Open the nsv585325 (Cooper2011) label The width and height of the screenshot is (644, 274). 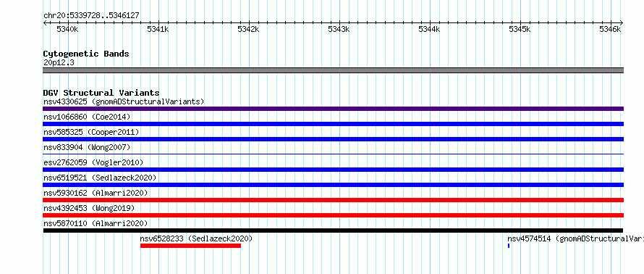pos(91,132)
